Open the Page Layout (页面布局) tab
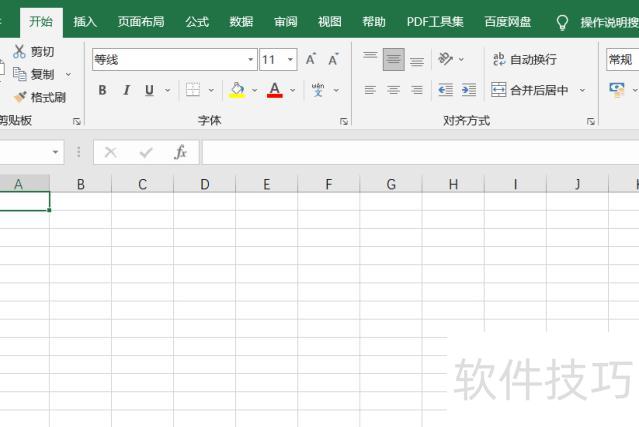This screenshot has width=639, height=427. click(141, 22)
